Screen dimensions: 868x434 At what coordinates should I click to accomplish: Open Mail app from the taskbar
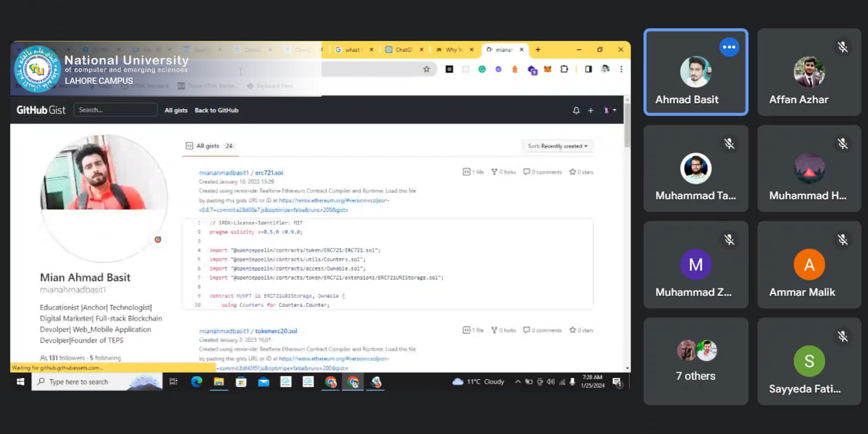[263, 382]
